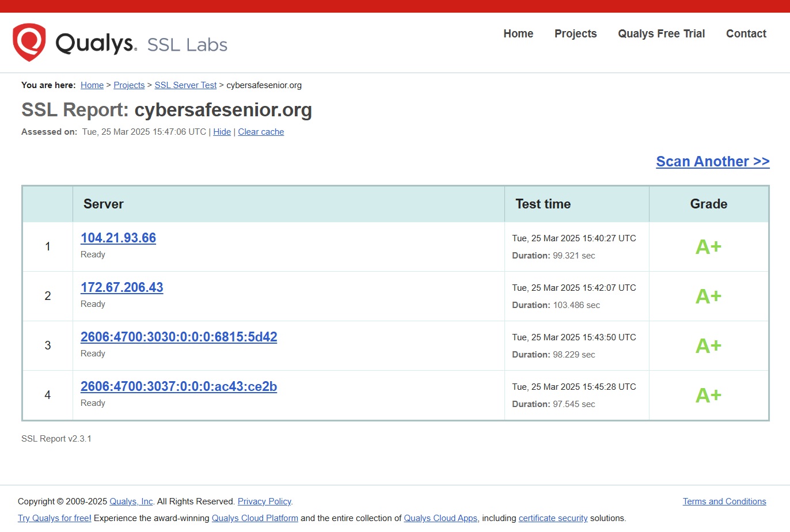Open the SSL report for 104.21.93.66
Image resolution: width=790 pixels, height=532 pixels.
click(118, 237)
